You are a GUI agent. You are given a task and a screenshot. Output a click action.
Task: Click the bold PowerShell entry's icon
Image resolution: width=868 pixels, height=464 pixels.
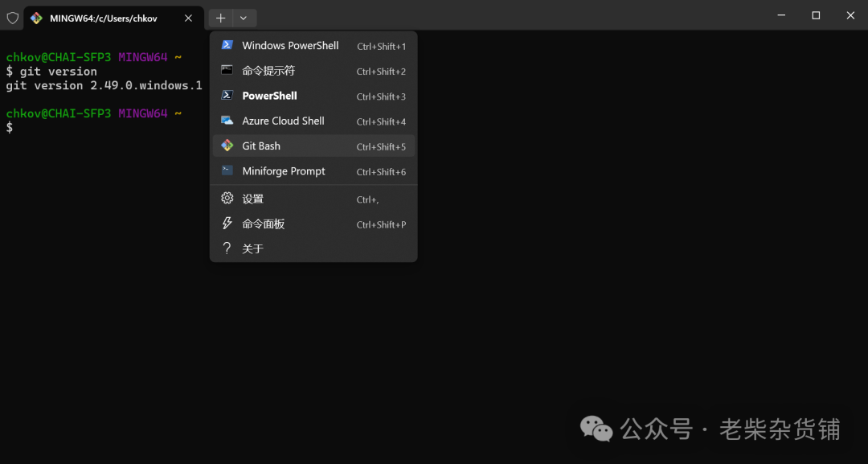[227, 95]
